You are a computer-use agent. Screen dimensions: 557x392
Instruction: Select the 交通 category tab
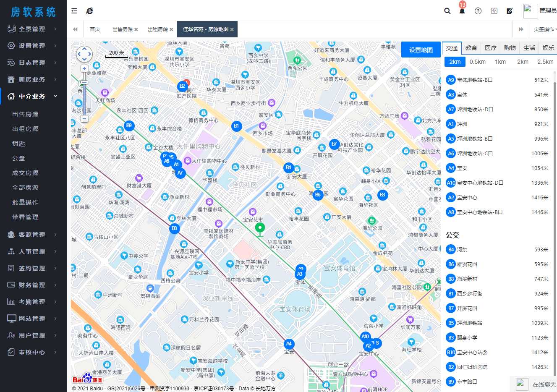click(452, 48)
